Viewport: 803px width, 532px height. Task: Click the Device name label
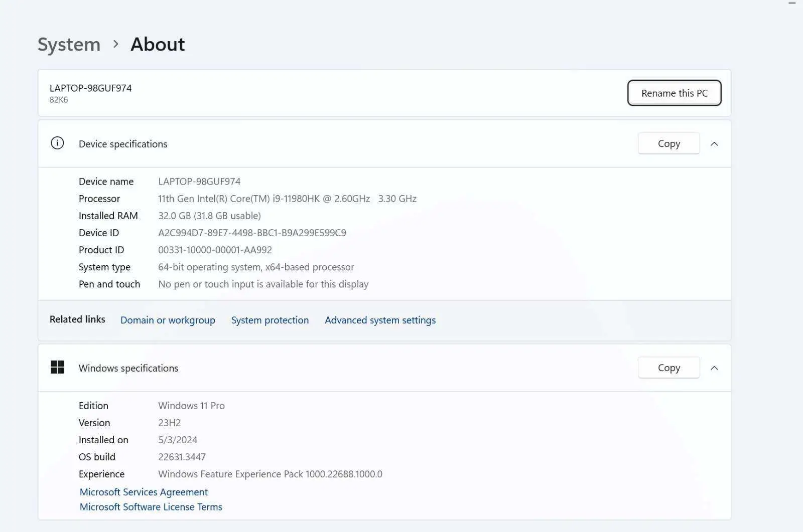[x=106, y=182]
